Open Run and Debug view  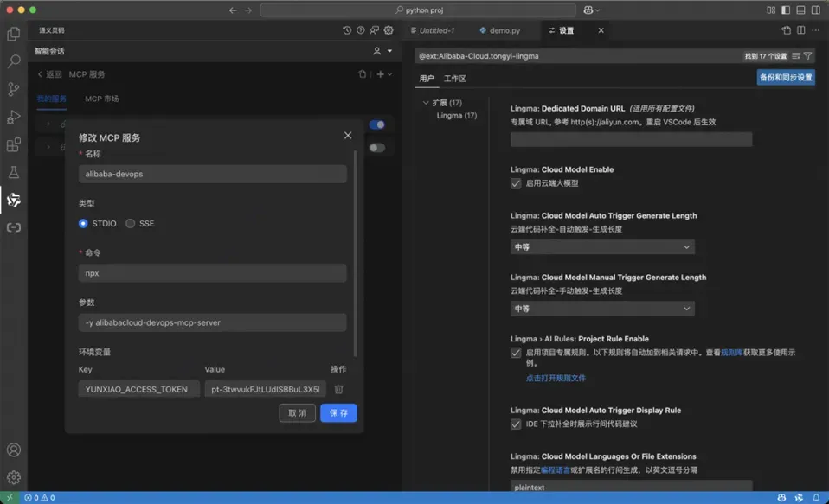pyautogui.click(x=14, y=117)
